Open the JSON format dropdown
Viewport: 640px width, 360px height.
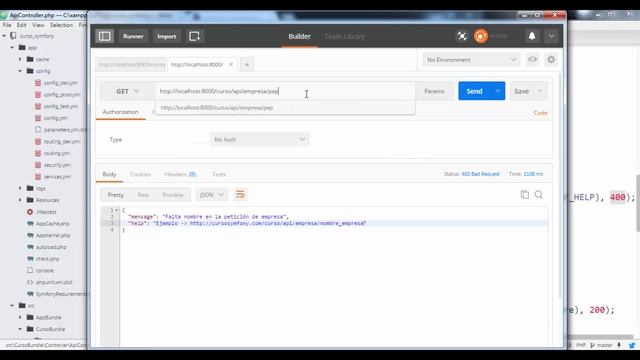[x=212, y=195]
